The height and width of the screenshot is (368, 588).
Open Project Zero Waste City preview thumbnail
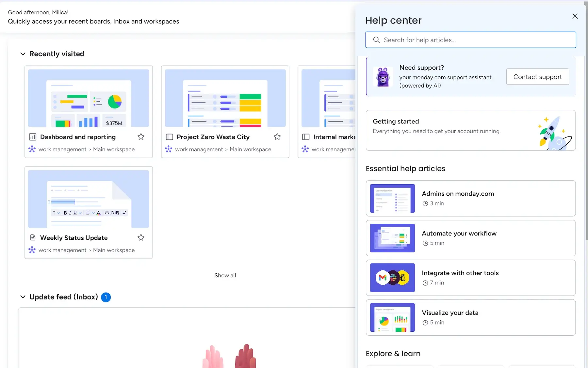[225, 98]
